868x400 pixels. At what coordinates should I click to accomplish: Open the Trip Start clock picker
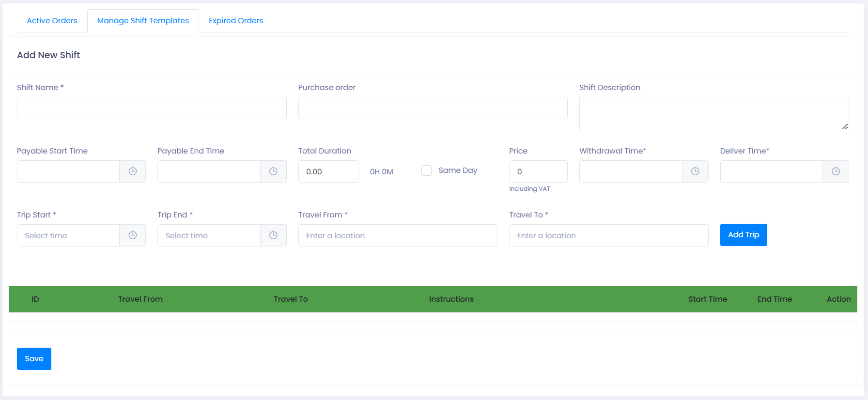133,235
